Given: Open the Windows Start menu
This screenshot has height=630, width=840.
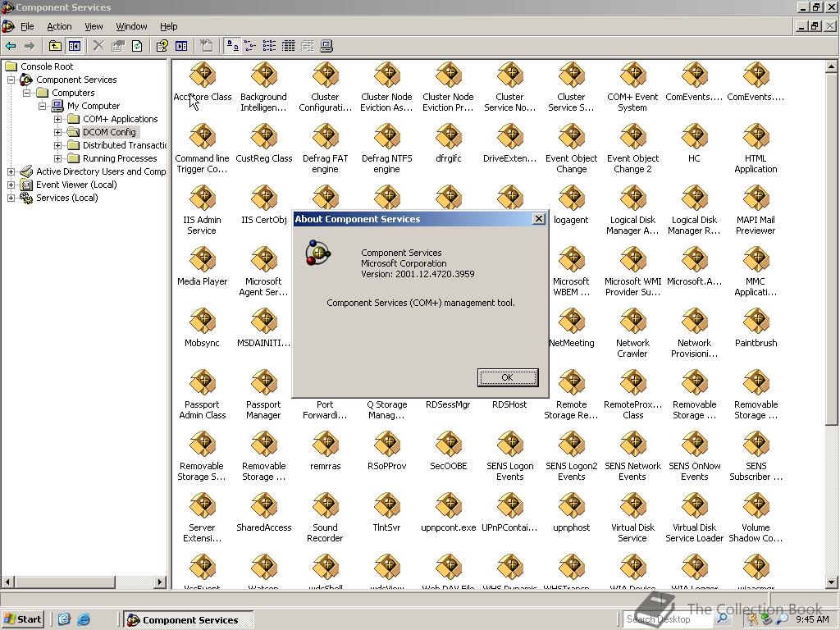Looking at the screenshot, I should (22, 619).
